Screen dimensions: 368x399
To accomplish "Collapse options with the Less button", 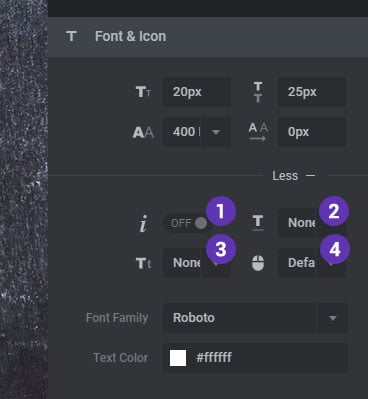I will click(x=293, y=176).
